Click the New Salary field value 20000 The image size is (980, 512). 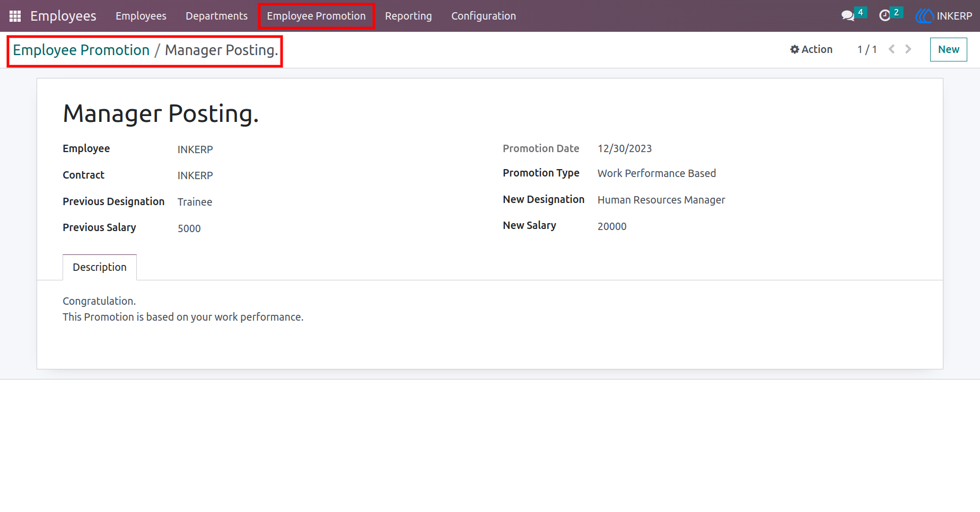point(612,226)
